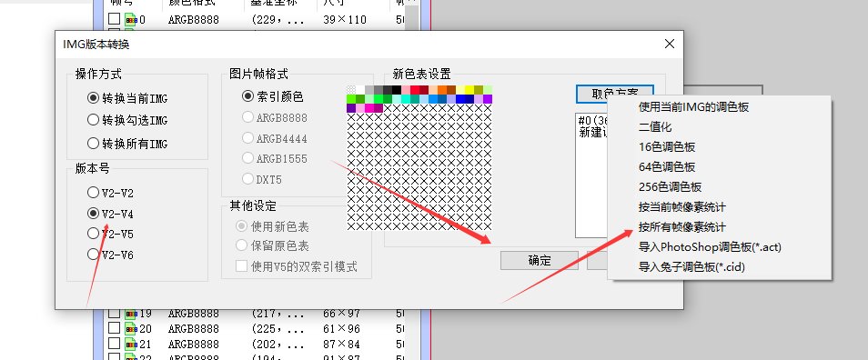Select the 转换所有IMG radio option
Viewport: 868px width, 360px height.
pos(127,144)
